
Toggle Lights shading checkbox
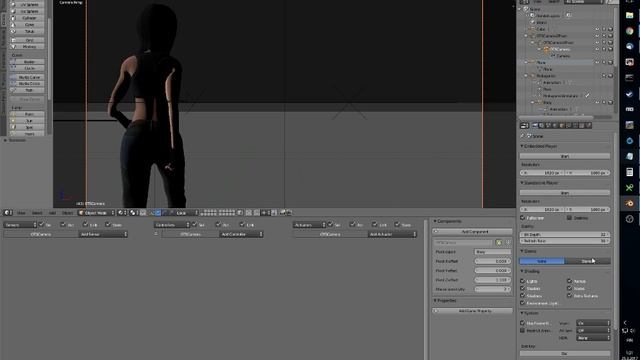[522, 281]
